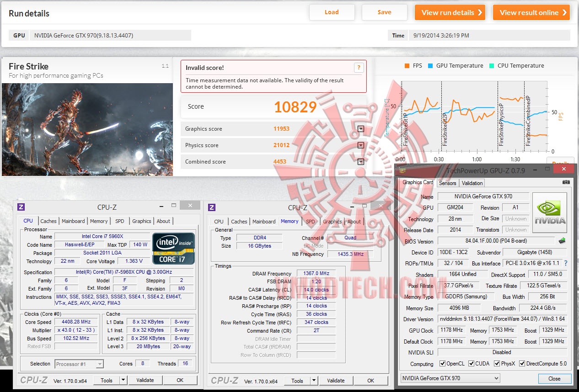Click the GPU-Z Driver Version field
The height and width of the screenshot is (392, 579).
(x=502, y=319)
